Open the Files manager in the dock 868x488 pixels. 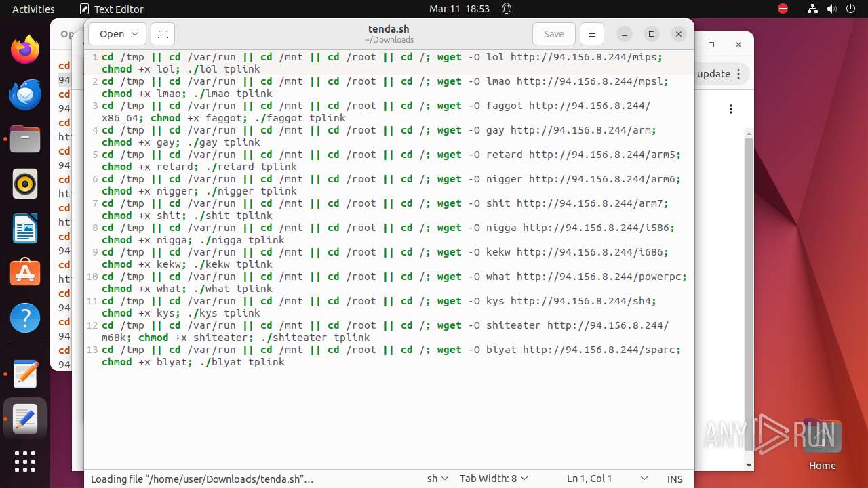pos(25,139)
